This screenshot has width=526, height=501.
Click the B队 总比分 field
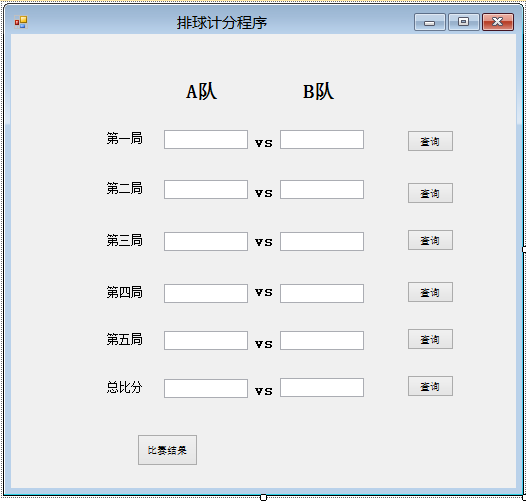(x=322, y=388)
